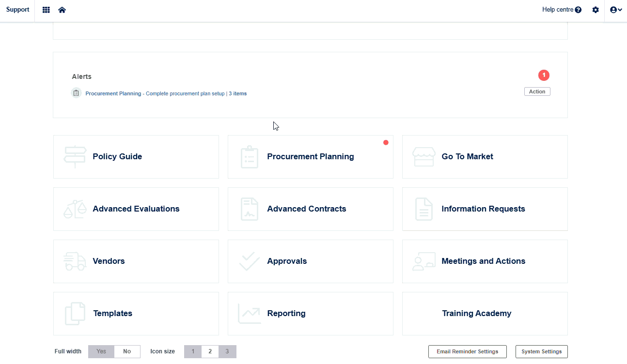The width and height of the screenshot is (627, 364).
Task: Click the "3 items" text in alert
Action: click(238, 93)
